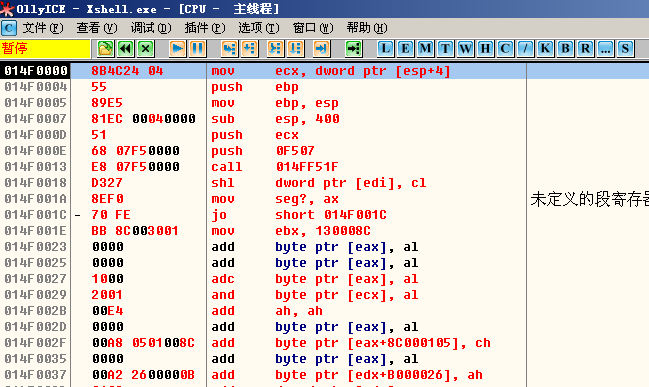Screen dimensions: 649x387
Task: Select the sub esp, 400 instruction
Action: click(275, 119)
